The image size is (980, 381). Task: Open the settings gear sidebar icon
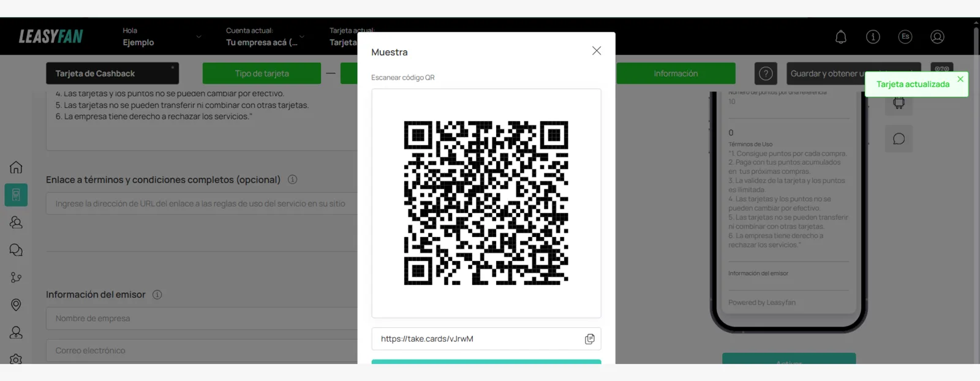16,359
